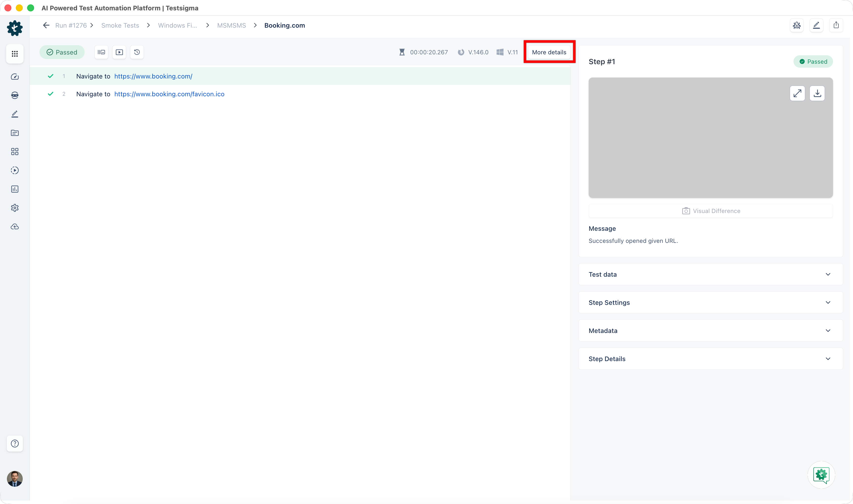Image resolution: width=853 pixels, height=504 pixels.
Task: Click the V.146.0 browser version text
Action: click(478, 52)
